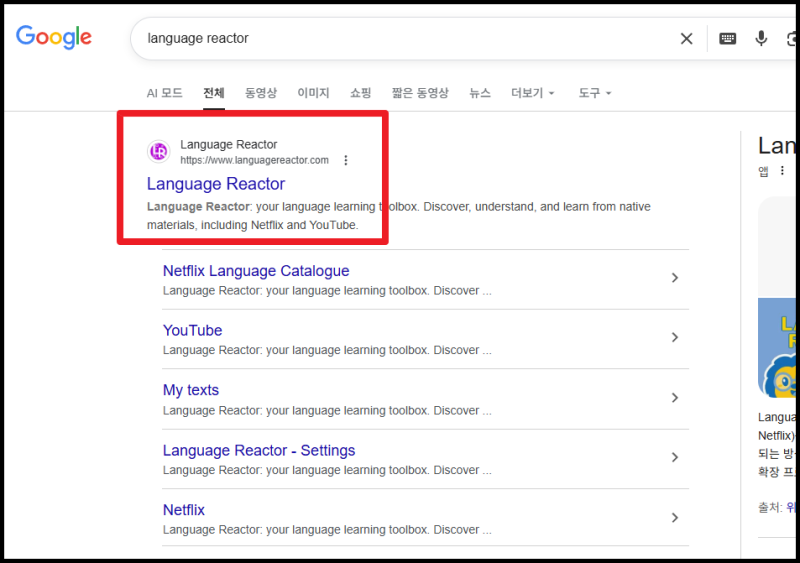The width and height of the screenshot is (800, 563).
Task: Expand the chevron on the YouTube row
Action: click(x=674, y=337)
